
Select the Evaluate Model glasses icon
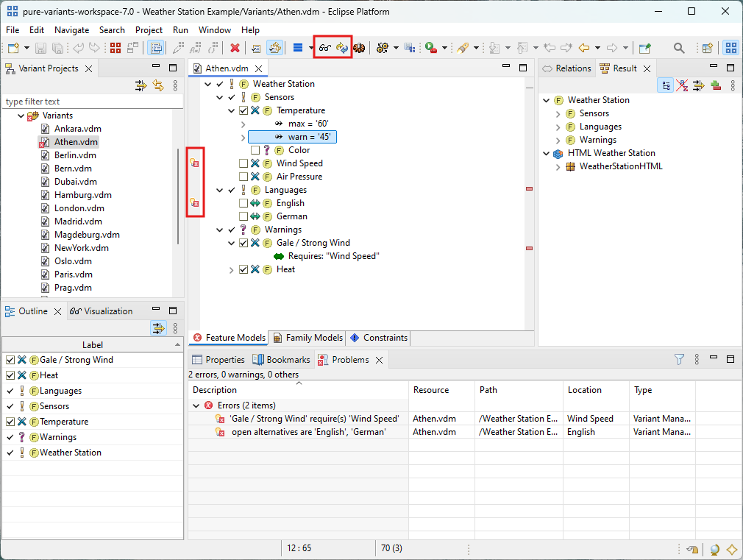(324, 47)
